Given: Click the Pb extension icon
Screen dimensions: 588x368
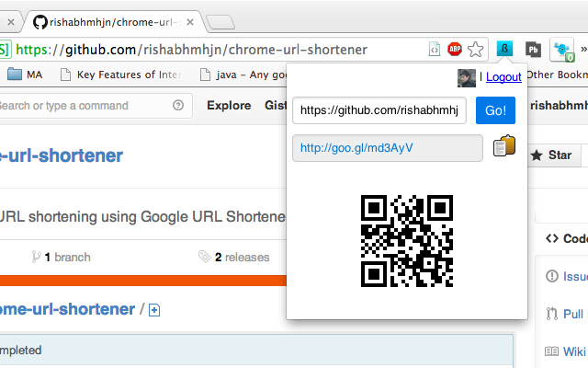Looking at the screenshot, I should click(x=533, y=49).
